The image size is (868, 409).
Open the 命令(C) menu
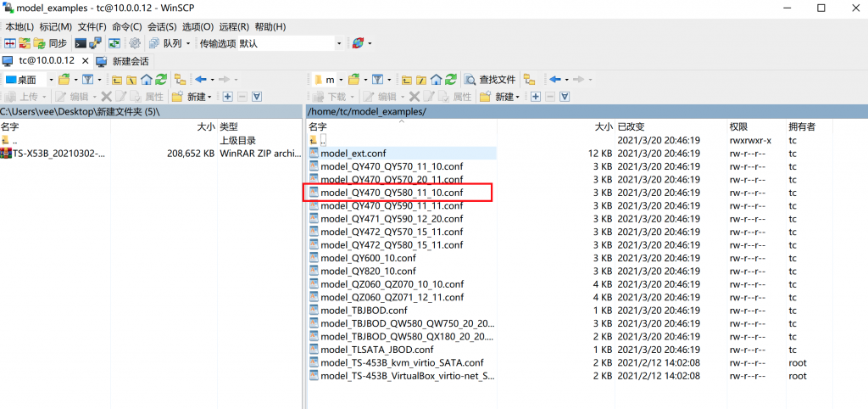[x=127, y=26]
